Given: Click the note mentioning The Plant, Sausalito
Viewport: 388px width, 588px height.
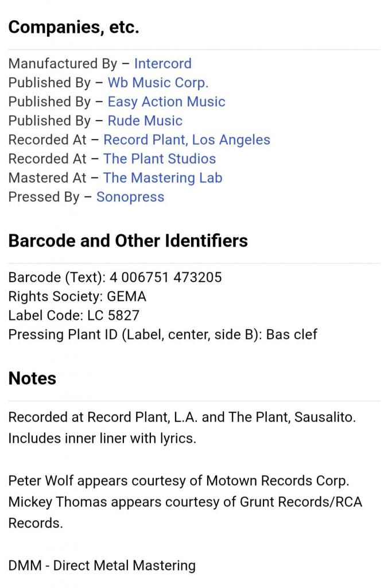Looking at the screenshot, I should pyautogui.click(x=182, y=417).
